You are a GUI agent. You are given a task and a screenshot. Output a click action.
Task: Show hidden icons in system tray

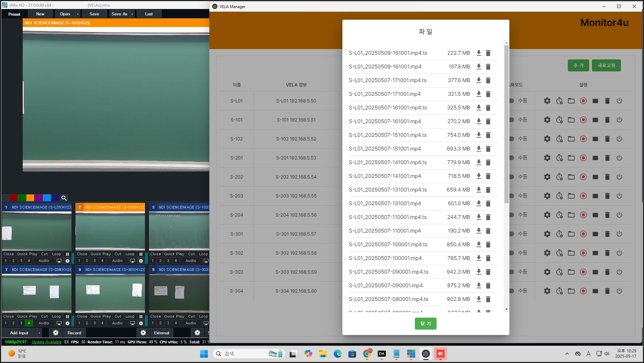pos(567,354)
